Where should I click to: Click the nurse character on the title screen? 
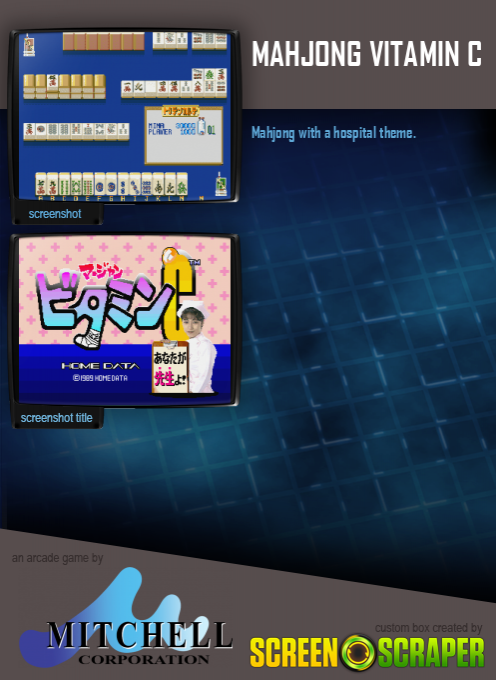199,347
